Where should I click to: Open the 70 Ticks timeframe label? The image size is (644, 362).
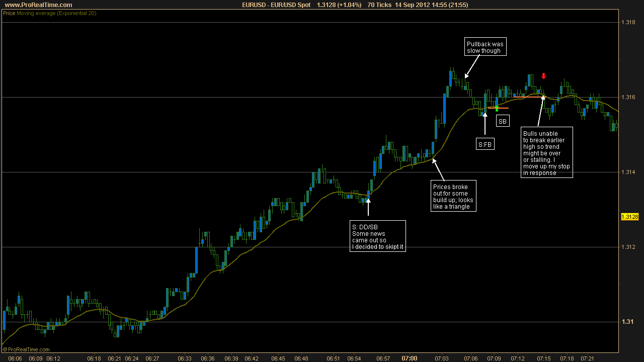point(379,5)
